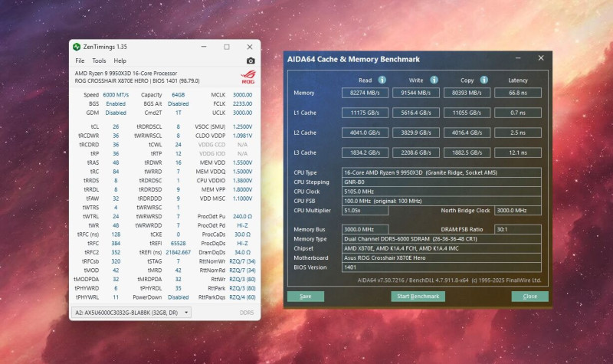613x364 pixels.
Task: Click Speed value 6000 MT/s in ZenTimings
Action: 116,94
